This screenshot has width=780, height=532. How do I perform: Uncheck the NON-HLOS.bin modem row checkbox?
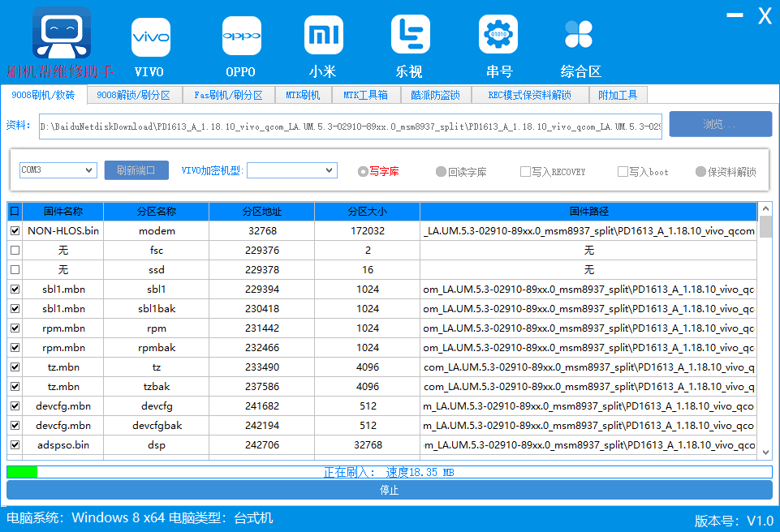coord(15,230)
